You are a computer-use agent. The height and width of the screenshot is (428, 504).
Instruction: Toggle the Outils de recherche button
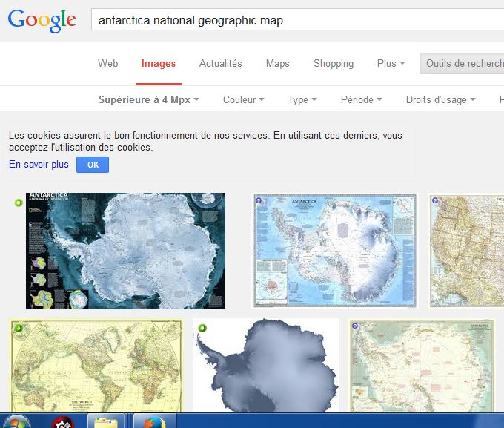[x=462, y=63]
